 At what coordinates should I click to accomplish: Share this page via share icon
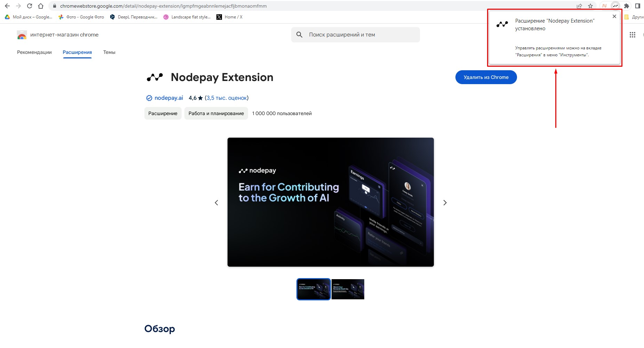579,6
